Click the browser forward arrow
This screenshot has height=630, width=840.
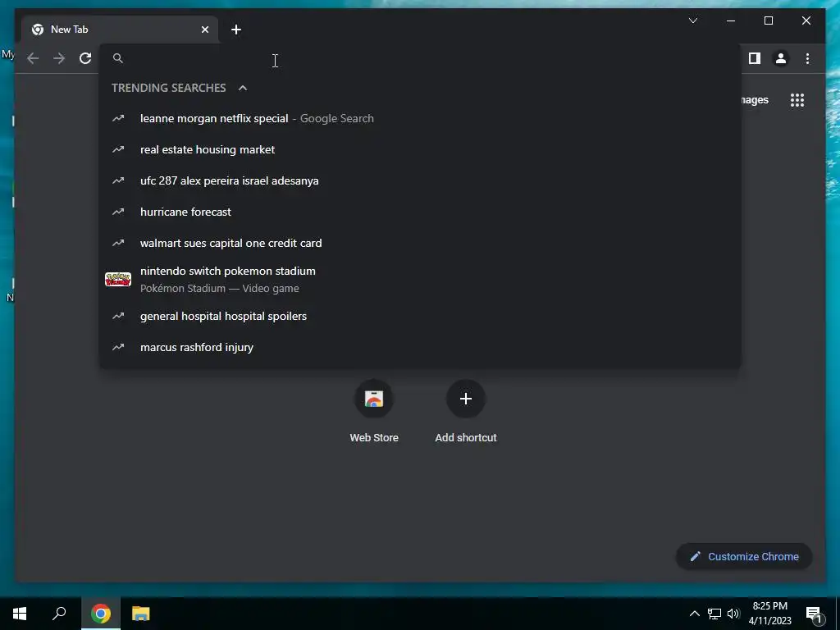[x=59, y=58]
